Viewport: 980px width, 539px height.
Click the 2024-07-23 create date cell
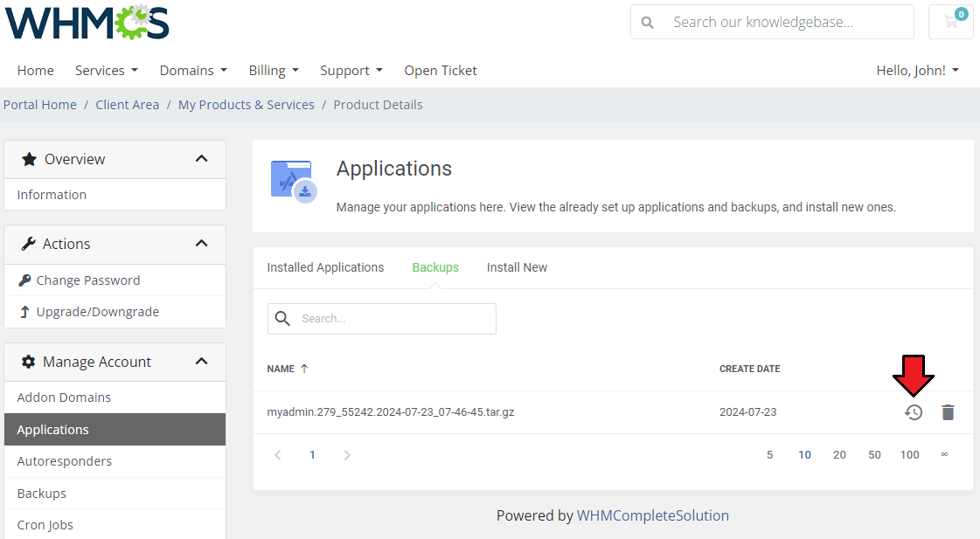(x=747, y=412)
